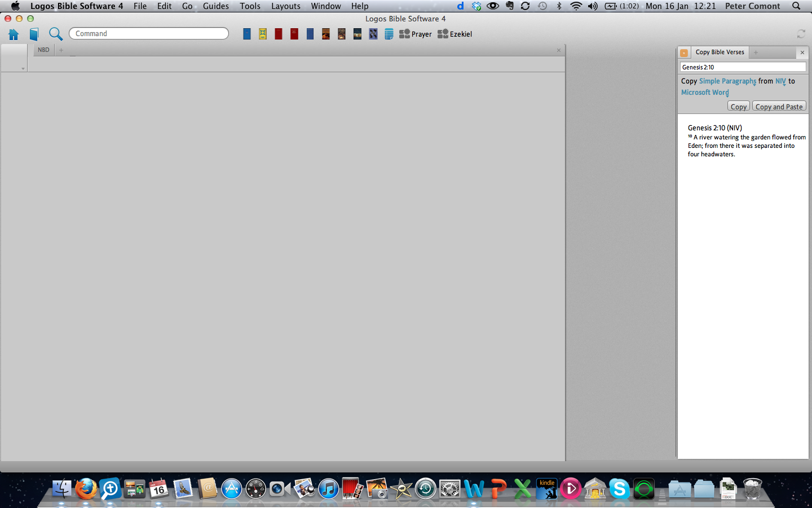Open Finder from the Dock
This screenshot has height=508, width=812.
click(x=62, y=488)
